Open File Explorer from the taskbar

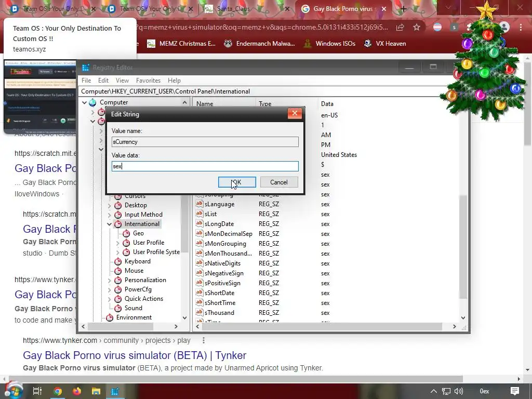point(96,391)
